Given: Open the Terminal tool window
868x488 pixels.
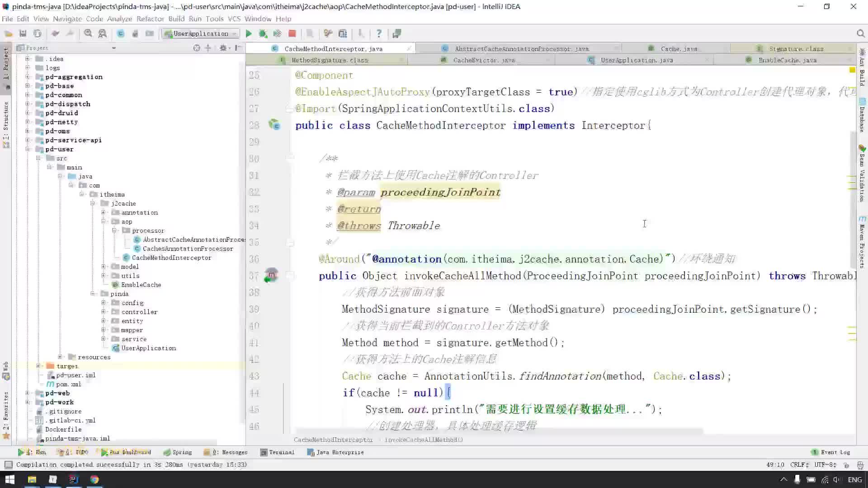Looking at the screenshot, I should tap(277, 452).
